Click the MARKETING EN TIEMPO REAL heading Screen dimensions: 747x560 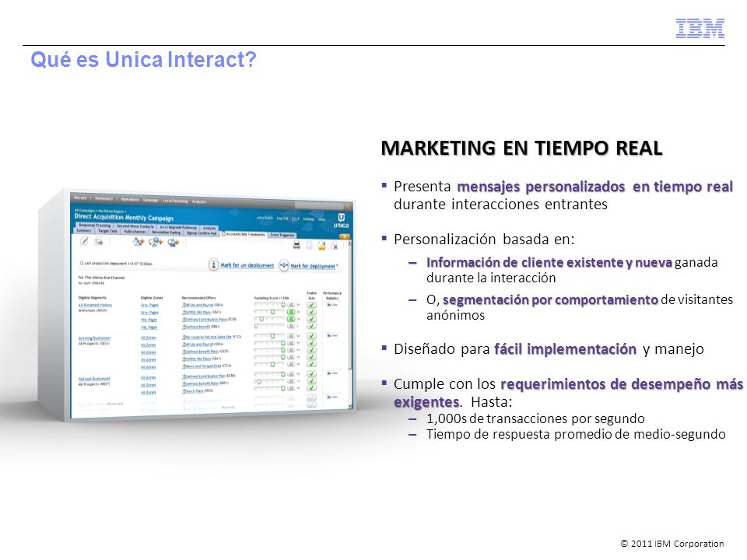click(521, 148)
